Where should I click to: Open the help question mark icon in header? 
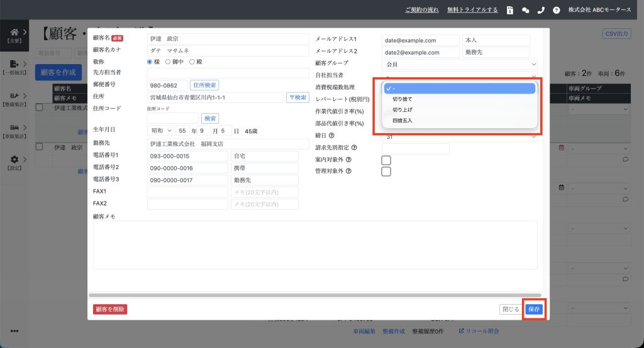pos(556,10)
